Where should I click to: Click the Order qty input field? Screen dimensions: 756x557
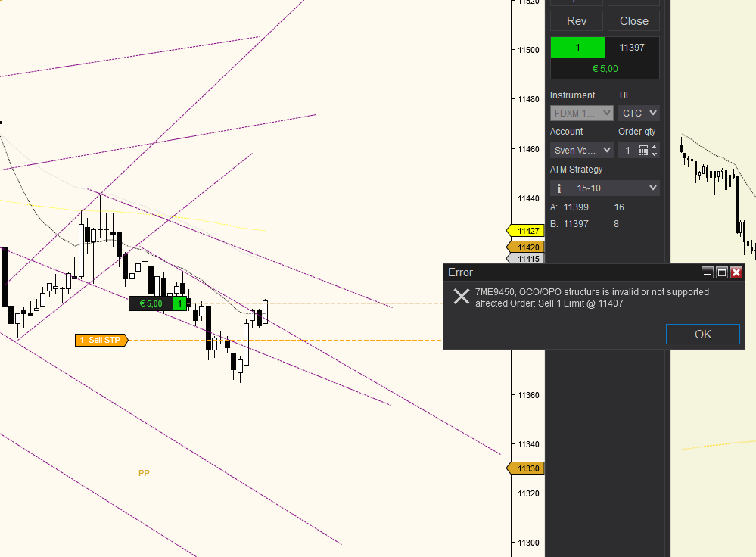[628, 151]
